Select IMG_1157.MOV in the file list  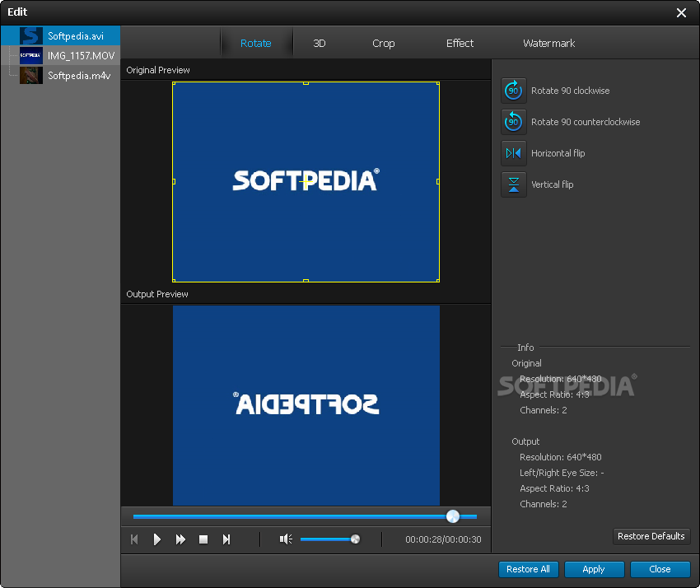pyautogui.click(x=61, y=56)
